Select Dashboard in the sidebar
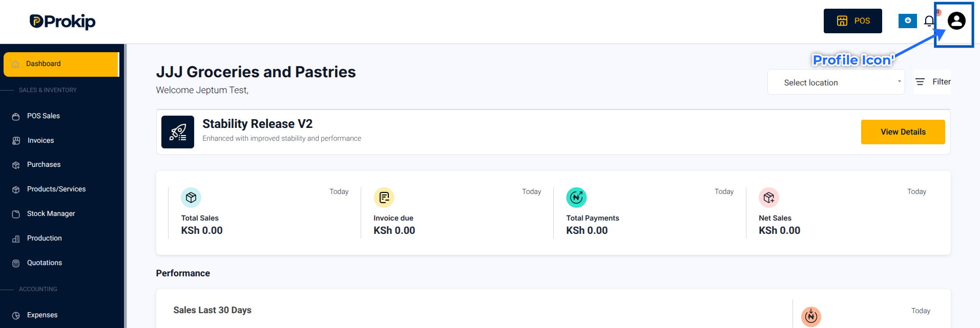Screen dimensions: 980x328 (x=61, y=64)
